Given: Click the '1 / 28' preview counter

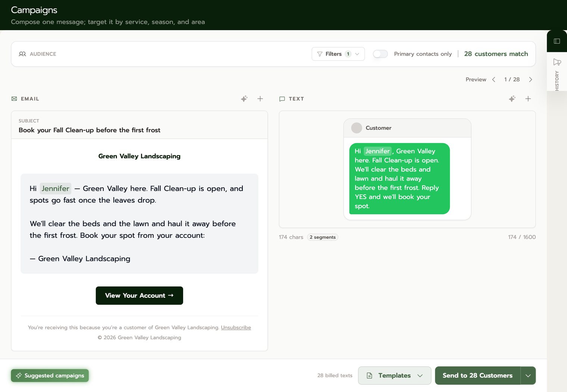Looking at the screenshot, I should click(512, 79).
